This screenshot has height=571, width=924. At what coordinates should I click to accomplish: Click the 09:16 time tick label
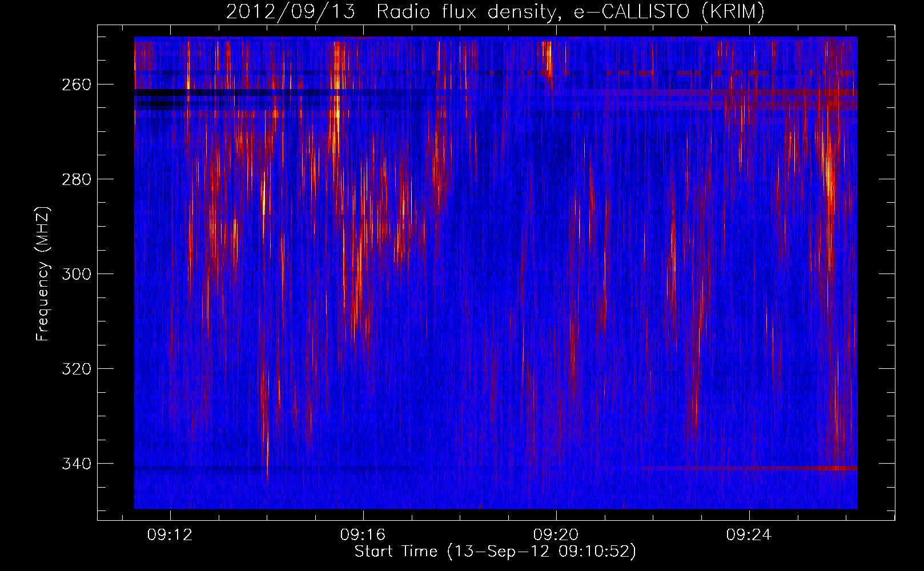point(363,535)
